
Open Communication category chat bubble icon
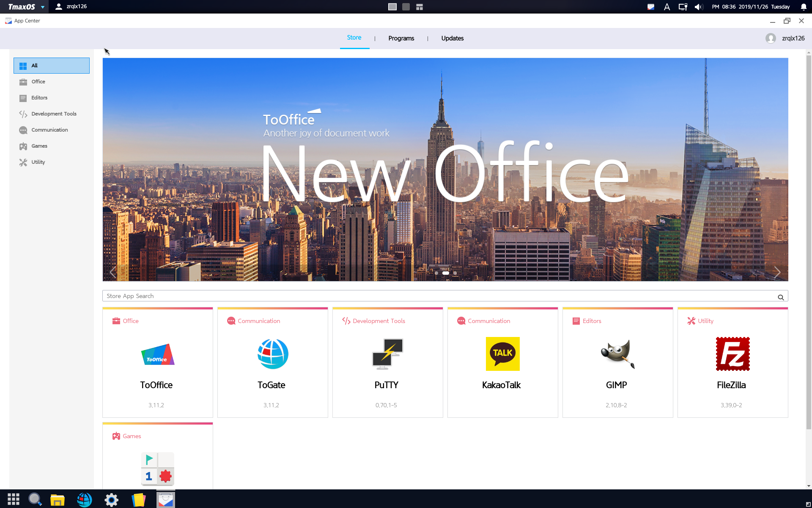click(x=23, y=130)
